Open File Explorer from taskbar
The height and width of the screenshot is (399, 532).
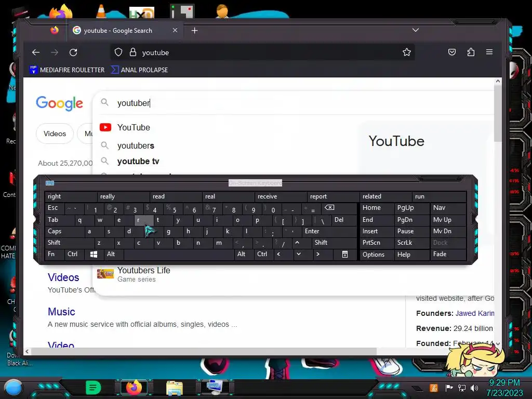(175, 388)
